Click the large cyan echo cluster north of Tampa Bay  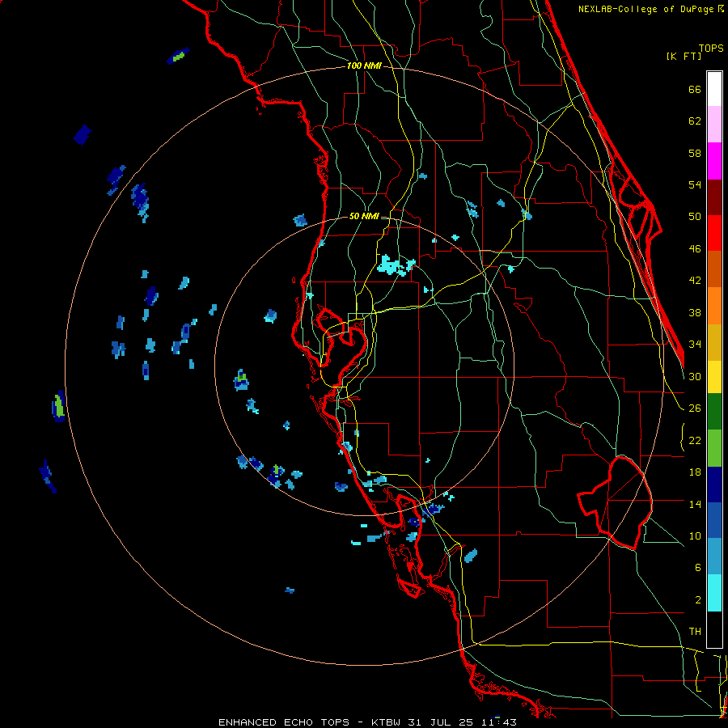[x=395, y=266]
